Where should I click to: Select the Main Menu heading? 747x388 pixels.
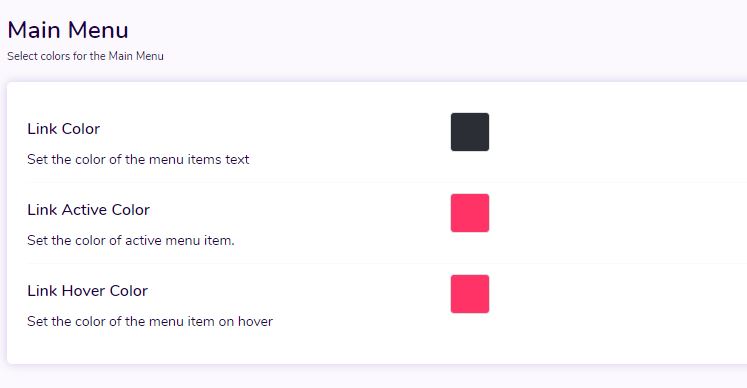coord(68,30)
